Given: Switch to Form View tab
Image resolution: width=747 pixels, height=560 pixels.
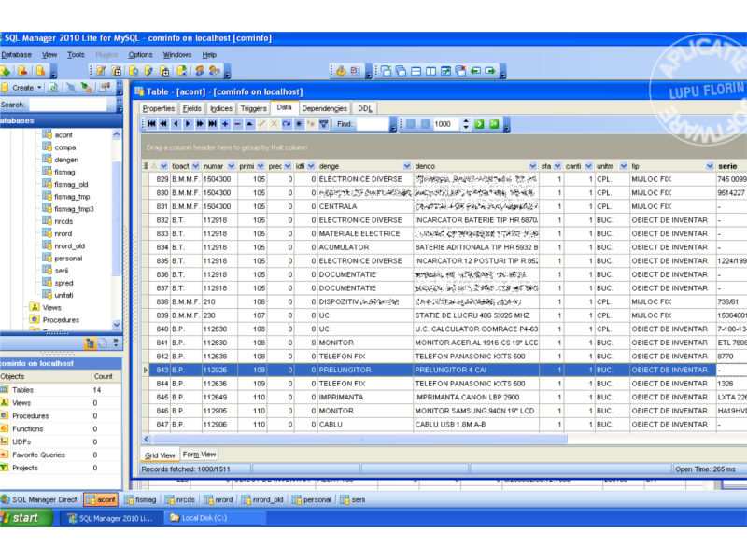Looking at the screenshot, I should click(x=199, y=455).
